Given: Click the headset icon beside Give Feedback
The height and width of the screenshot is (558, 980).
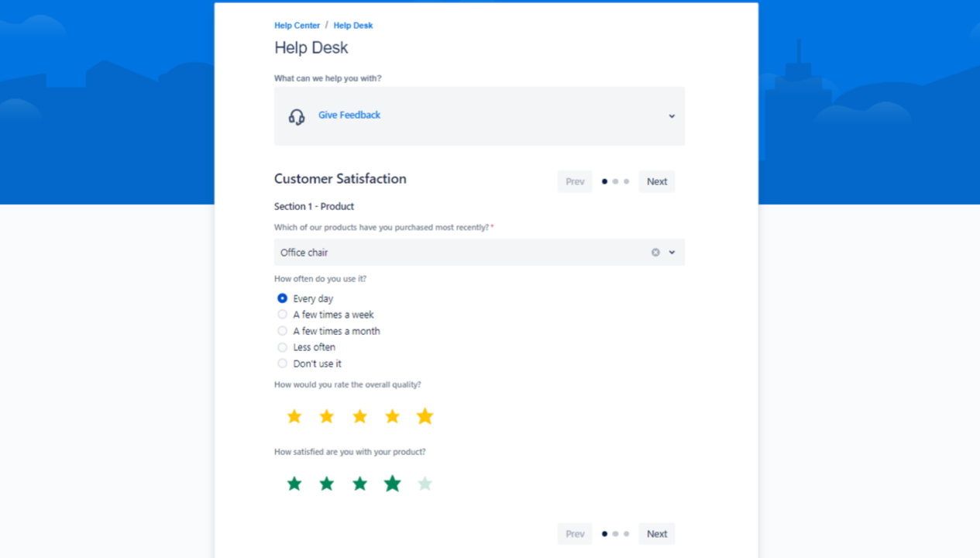Looking at the screenshot, I should [x=297, y=116].
